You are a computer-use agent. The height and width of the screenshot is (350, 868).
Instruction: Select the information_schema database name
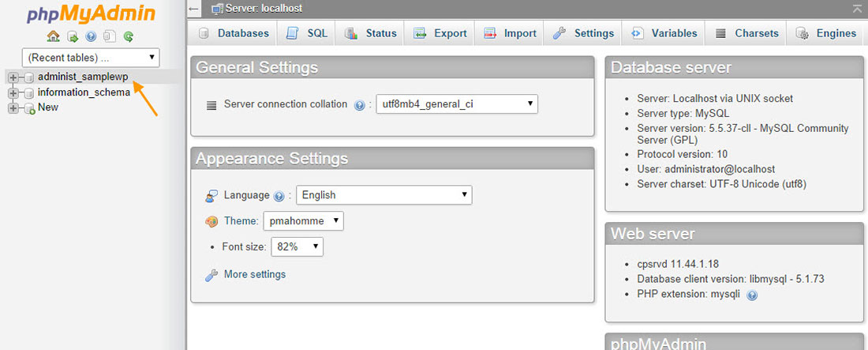[x=84, y=92]
